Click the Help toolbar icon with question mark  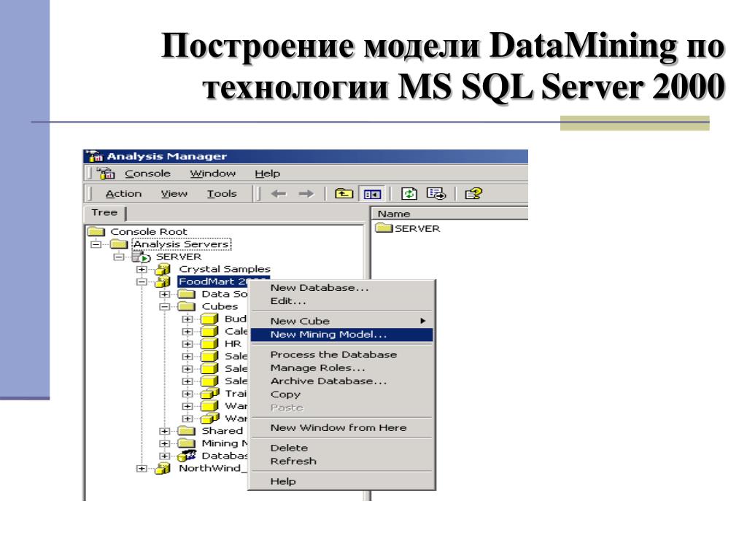(x=473, y=194)
